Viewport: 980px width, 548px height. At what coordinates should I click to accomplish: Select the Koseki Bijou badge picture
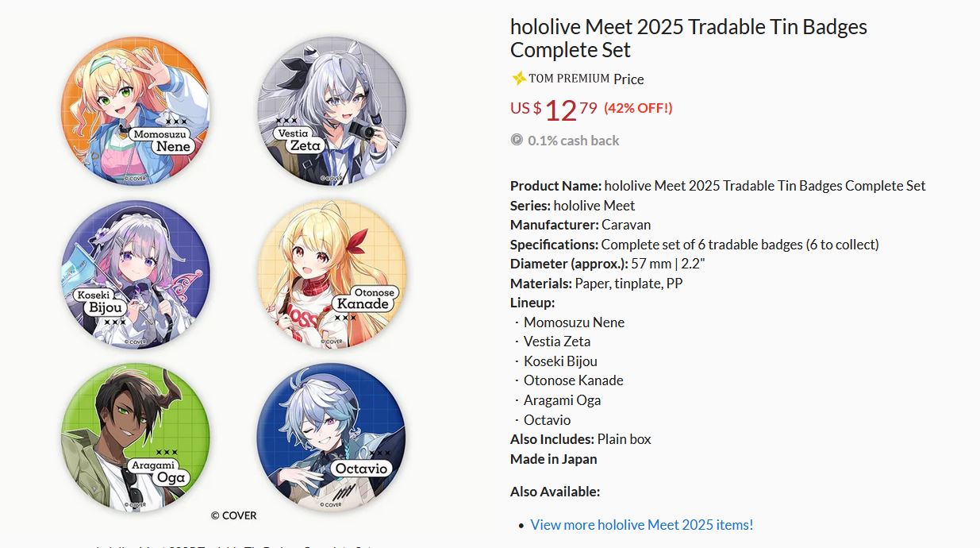(x=136, y=274)
